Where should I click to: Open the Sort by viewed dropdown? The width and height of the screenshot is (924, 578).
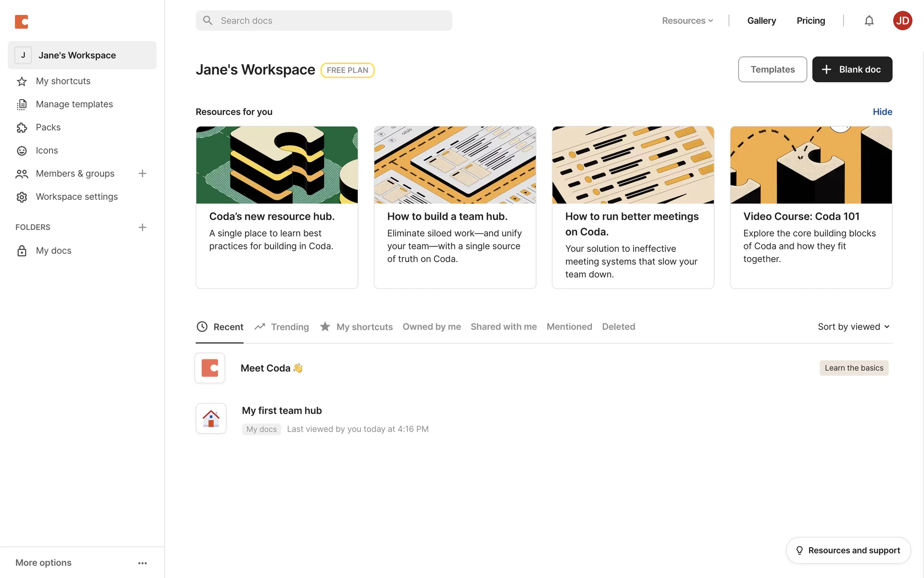pos(853,327)
